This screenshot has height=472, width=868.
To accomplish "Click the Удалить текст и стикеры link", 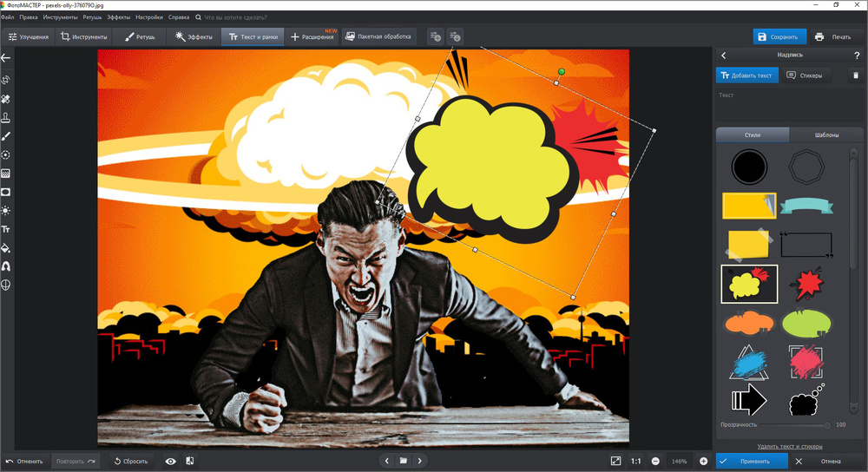I will (777, 446).
